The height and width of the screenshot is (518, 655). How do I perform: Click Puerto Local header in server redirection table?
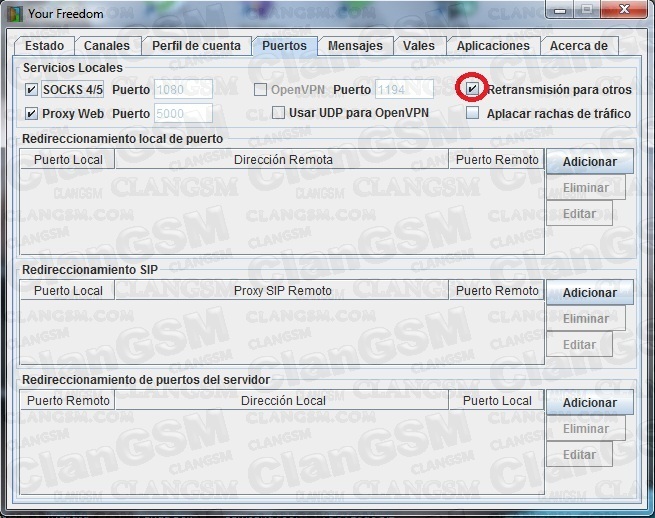coord(497,401)
